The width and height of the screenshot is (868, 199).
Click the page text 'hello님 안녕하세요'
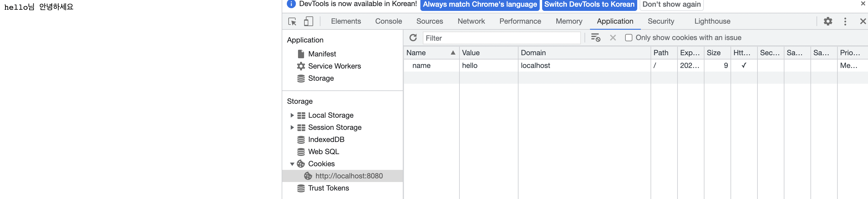[x=39, y=7]
